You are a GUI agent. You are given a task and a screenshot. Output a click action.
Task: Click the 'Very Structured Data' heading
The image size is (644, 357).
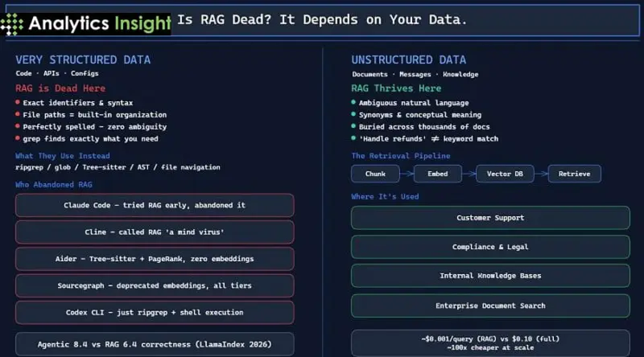click(x=83, y=60)
